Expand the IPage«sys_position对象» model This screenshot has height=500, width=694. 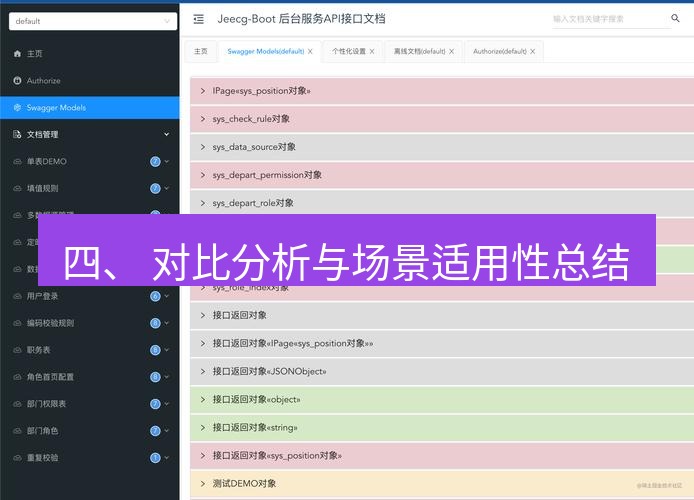click(442, 91)
